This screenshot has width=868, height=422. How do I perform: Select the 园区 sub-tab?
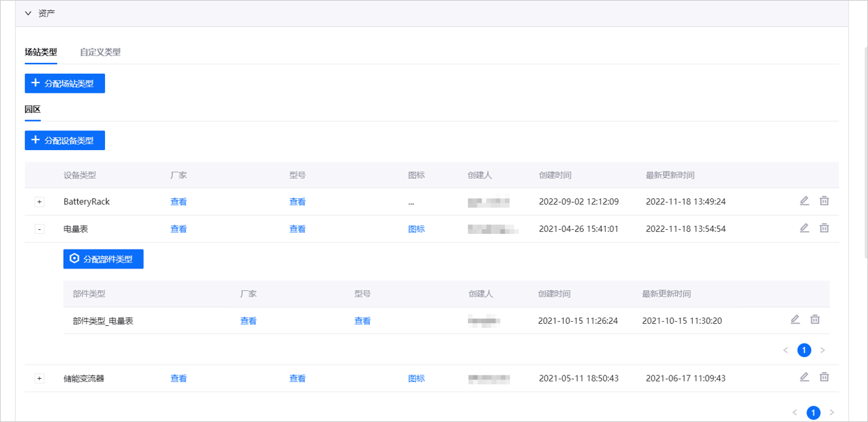32,110
